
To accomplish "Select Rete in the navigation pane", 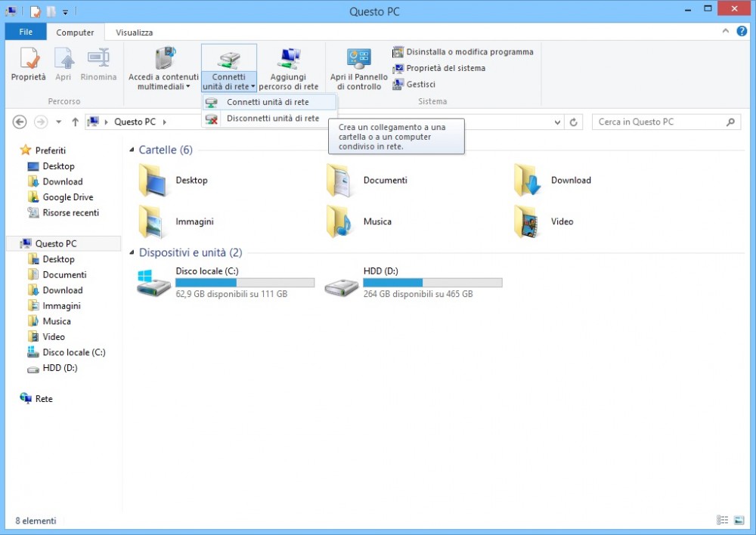I will pyautogui.click(x=36, y=398).
